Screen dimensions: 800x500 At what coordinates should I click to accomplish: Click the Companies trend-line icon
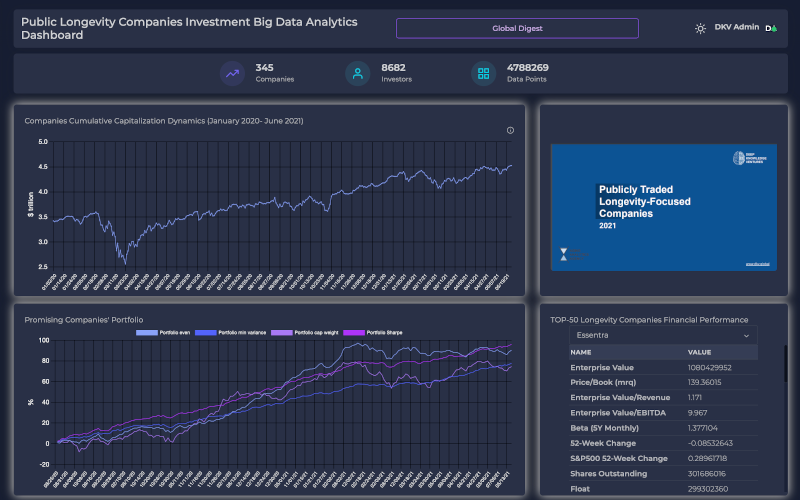pyautogui.click(x=233, y=73)
